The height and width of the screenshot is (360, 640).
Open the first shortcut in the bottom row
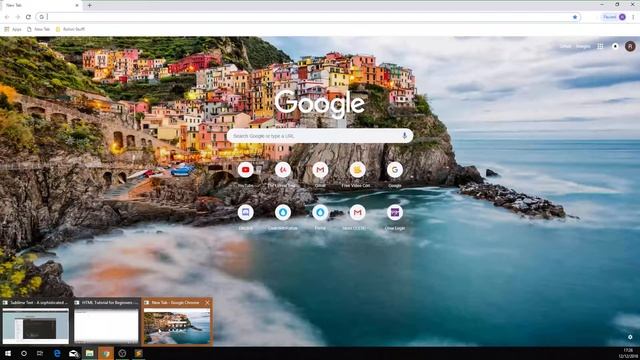click(246, 212)
